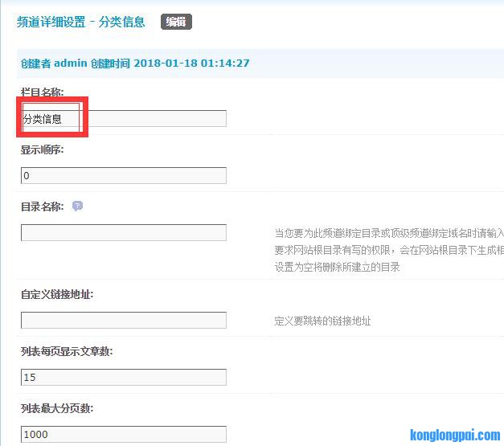
Task: Click the creation time 2018-01-18 01:14:27
Action: (x=191, y=63)
